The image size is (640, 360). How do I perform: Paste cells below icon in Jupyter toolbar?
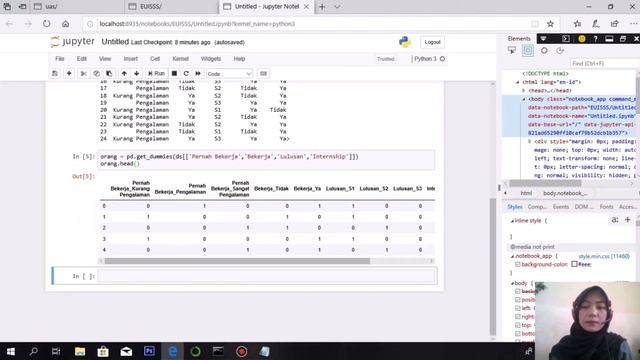click(109, 73)
